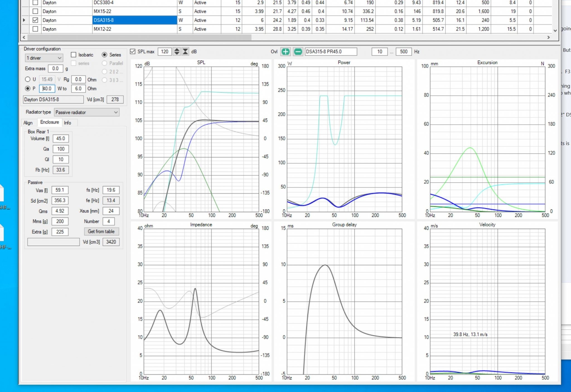Check the MX15-22 driver row checkbox
Image resolution: width=571 pixels, height=392 pixels.
pos(35,11)
